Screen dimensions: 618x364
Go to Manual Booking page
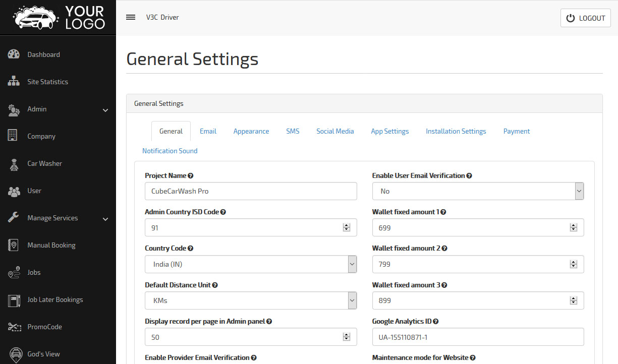pyautogui.click(x=51, y=245)
